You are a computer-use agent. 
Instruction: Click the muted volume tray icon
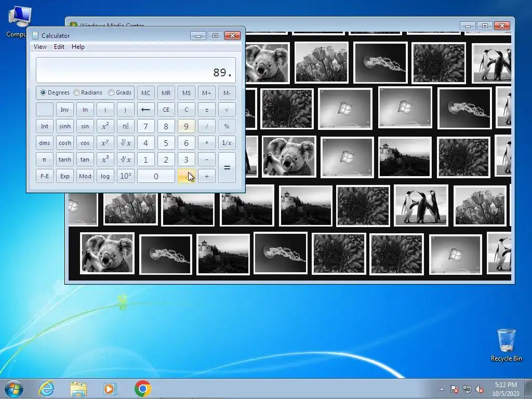click(x=480, y=389)
